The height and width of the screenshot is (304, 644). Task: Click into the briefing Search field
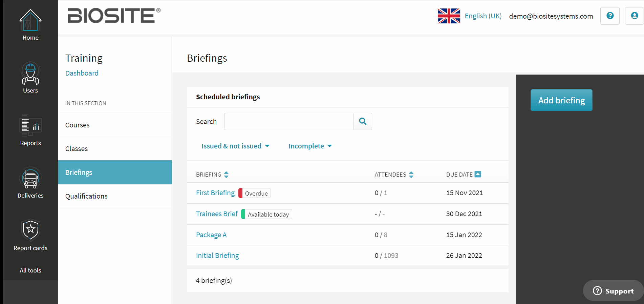pos(288,121)
